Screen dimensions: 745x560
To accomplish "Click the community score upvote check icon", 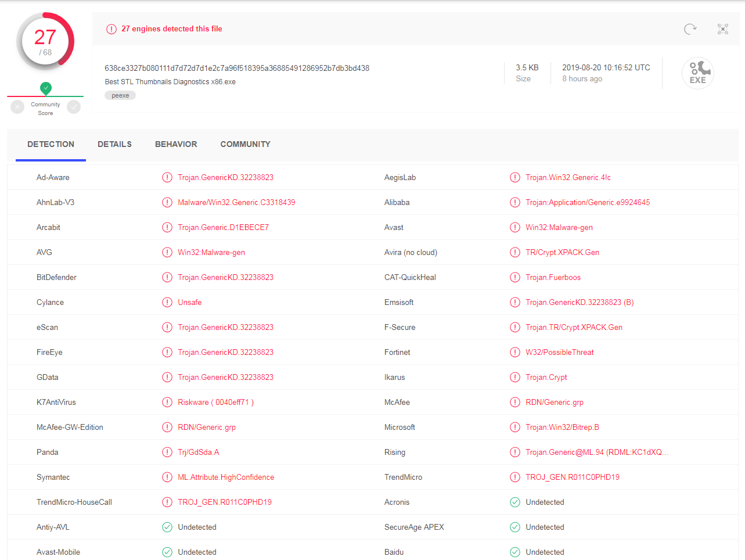I will (x=74, y=107).
